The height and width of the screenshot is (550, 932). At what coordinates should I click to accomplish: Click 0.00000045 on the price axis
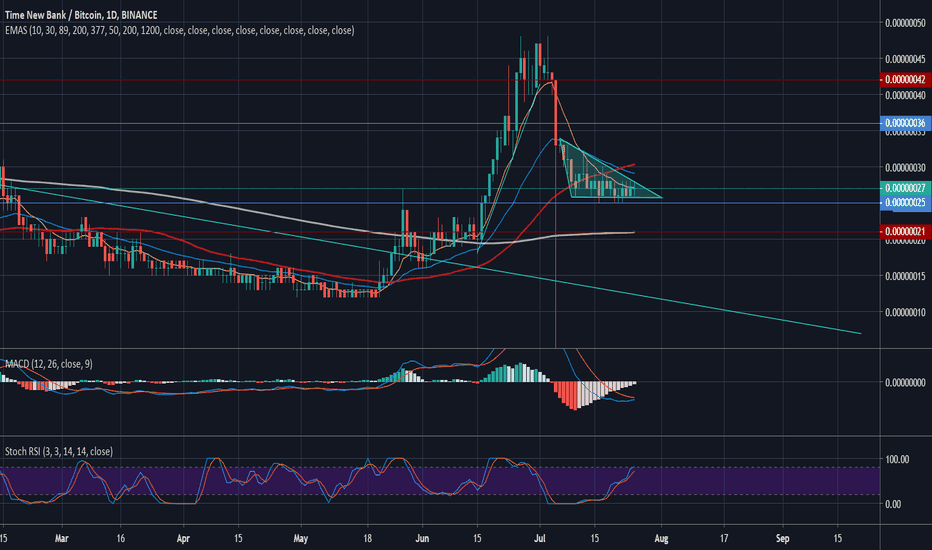905,59
